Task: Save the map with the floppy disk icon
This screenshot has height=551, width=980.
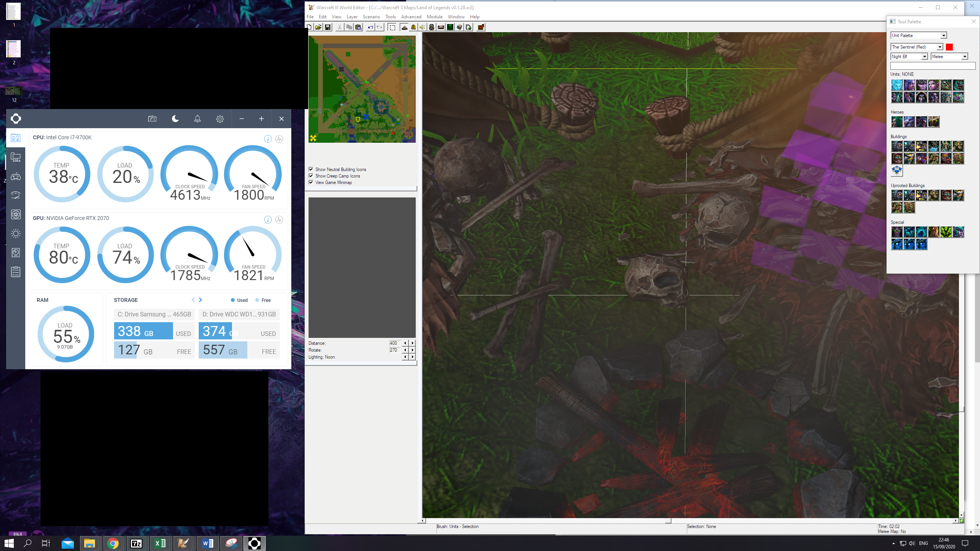Action: pyautogui.click(x=328, y=27)
